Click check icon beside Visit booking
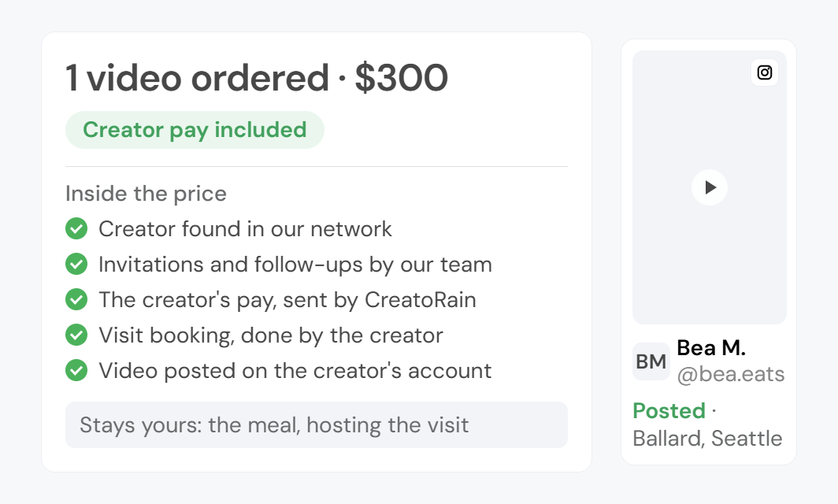The height and width of the screenshot is (504, 838). click(x=76, y=335)
